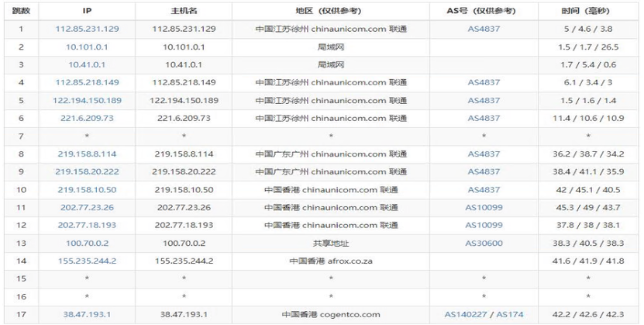Open IP link 112.85.218.149
This screenshot has width=644, height=325.
pos(87,83)
